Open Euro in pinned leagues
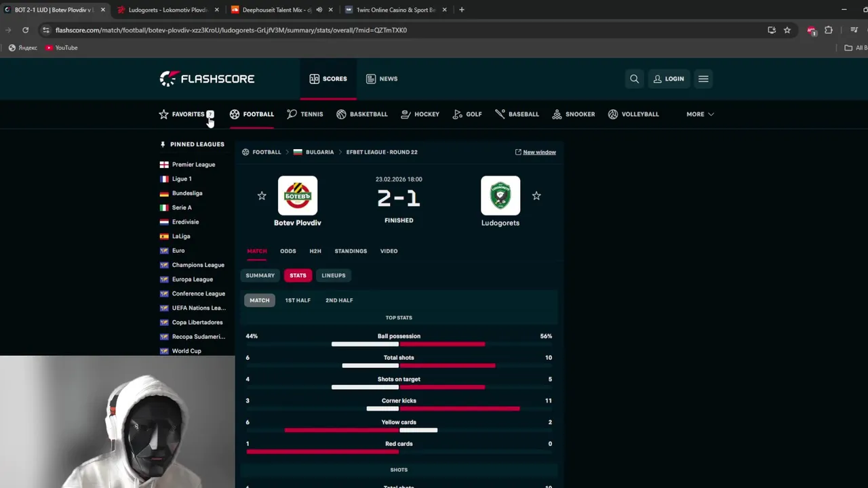Image resolution: width=868 pixels, height=488 pixels. (x=172, y=251)
